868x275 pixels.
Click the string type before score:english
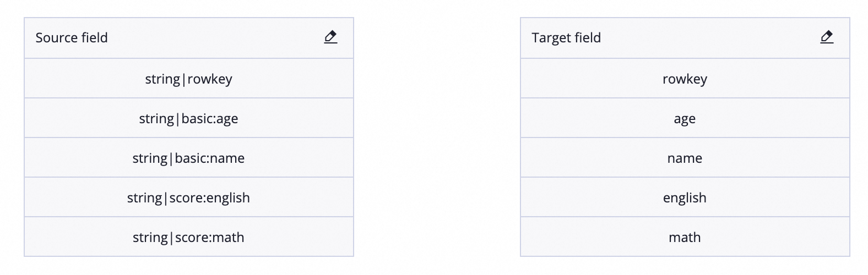(144, 198)
